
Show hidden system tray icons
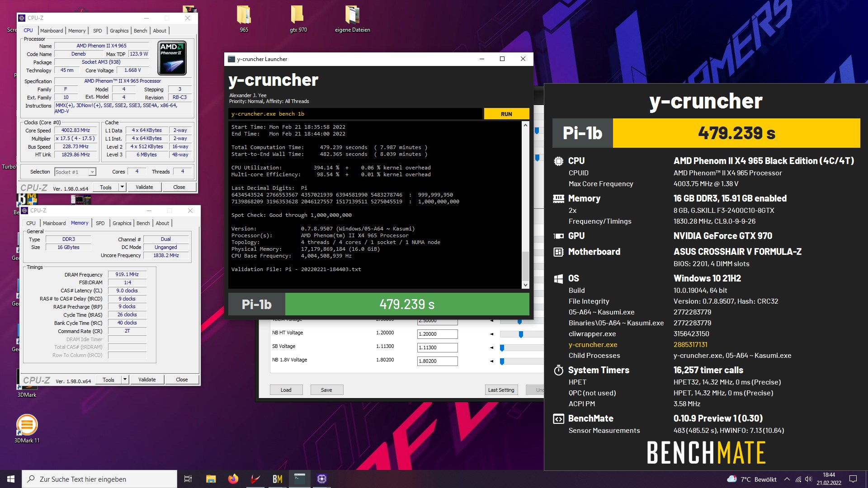pos(787,479)
